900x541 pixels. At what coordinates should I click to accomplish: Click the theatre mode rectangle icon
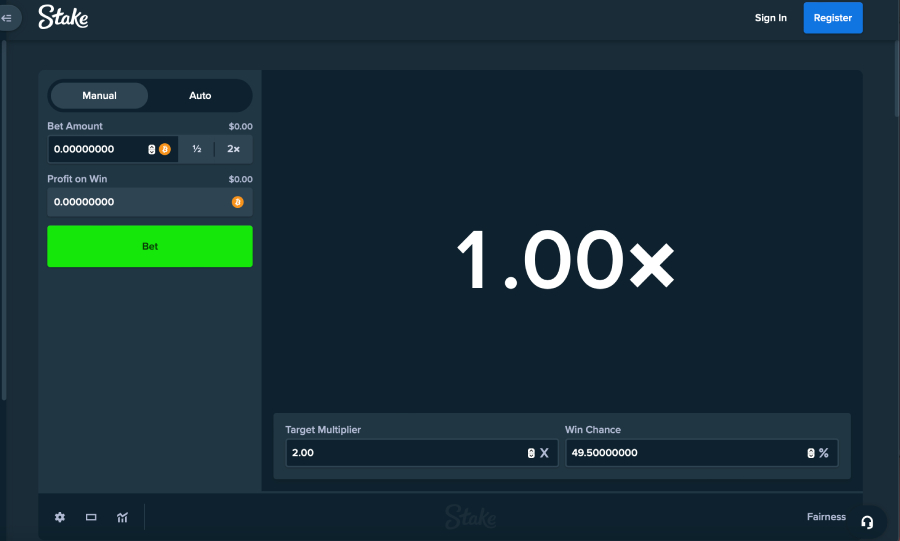click(91, 517)
